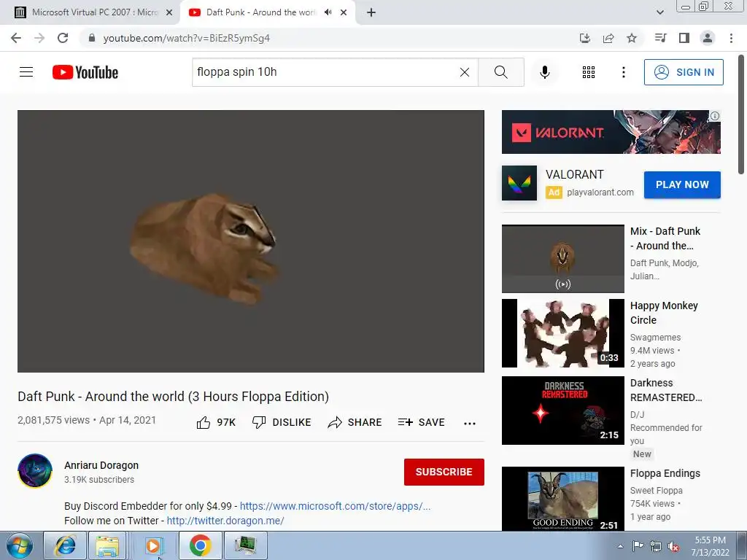Open the Anriaru Doragon channel name

coord(101,465)
